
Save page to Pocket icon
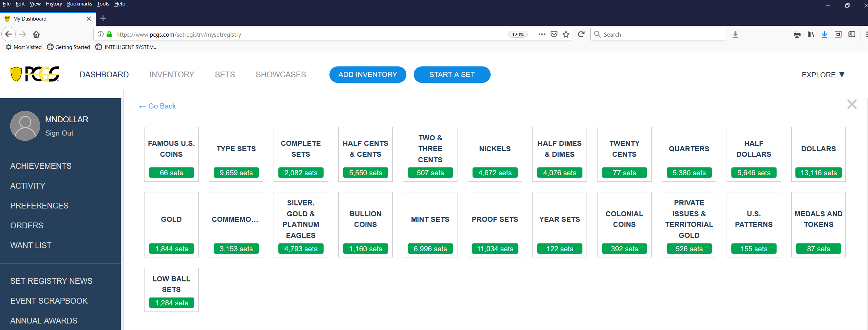[554, 34]
